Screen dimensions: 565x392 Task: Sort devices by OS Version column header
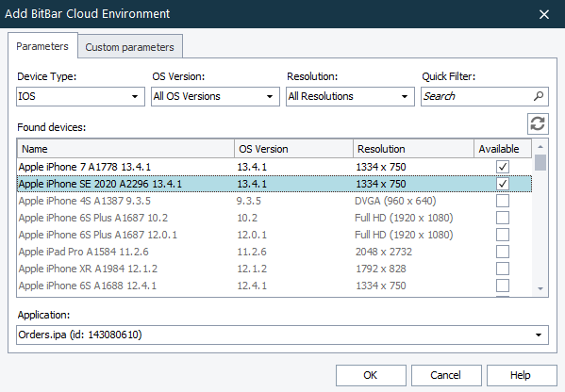click(293, 149)
